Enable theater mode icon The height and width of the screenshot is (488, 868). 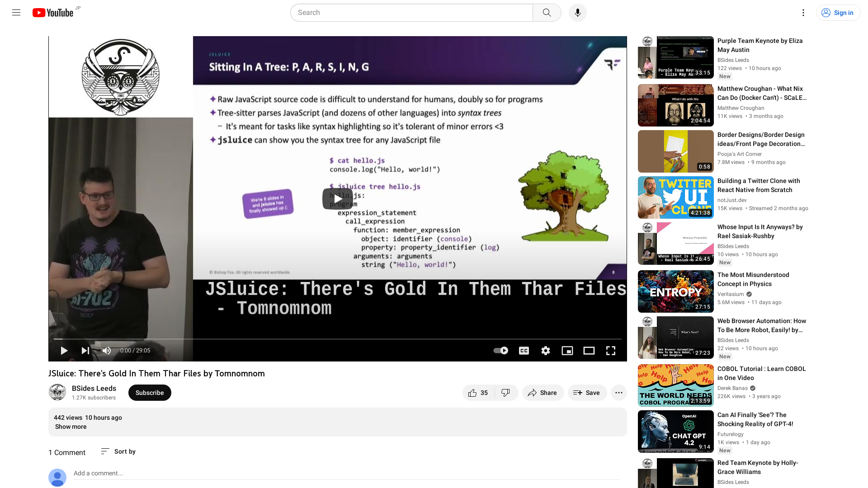click(589, 350)
